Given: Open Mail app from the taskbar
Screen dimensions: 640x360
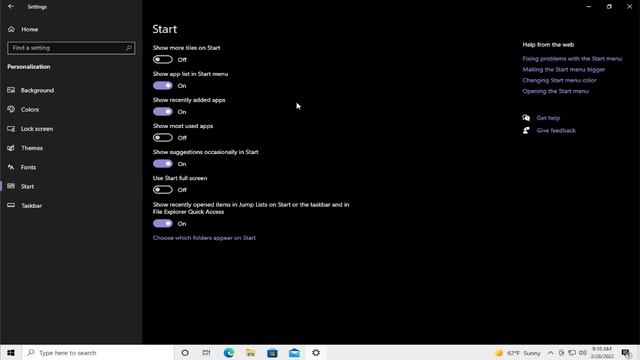Looking at the screenshot, I should point(294,353).
